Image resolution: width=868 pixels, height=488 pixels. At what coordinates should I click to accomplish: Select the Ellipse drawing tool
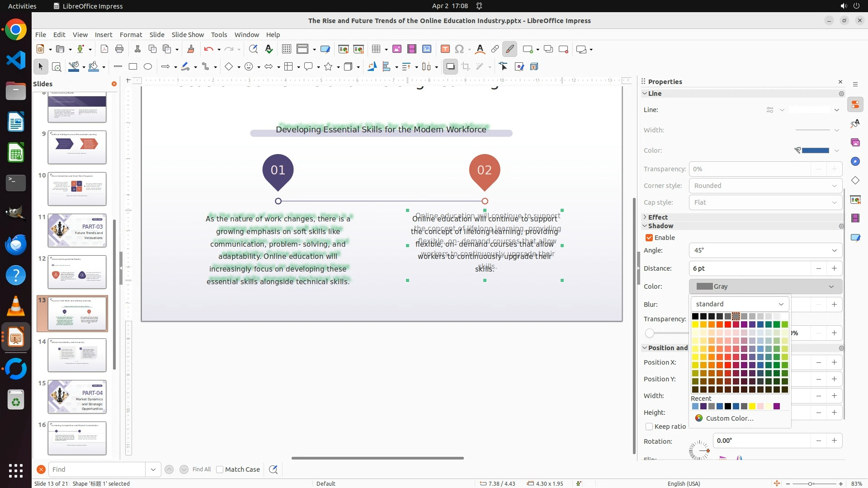point(148,67)
